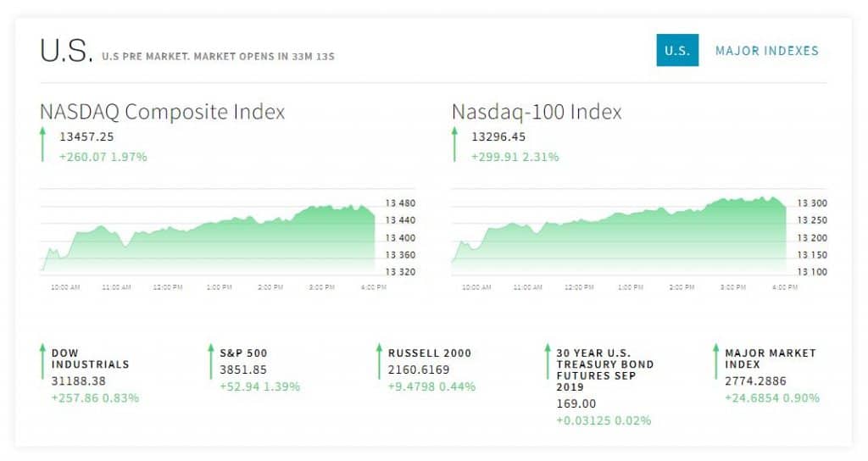Open the S&P 500 quote link
Image resolution: width=868 pixels, height=461 pixels.
(243, 353)
